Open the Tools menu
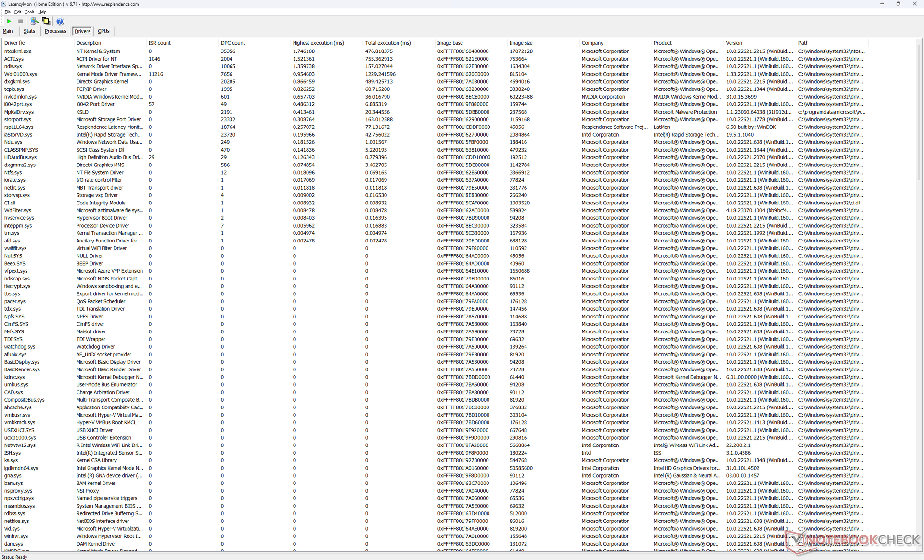The height and width of the screenshot is (560, 924). 29,12
